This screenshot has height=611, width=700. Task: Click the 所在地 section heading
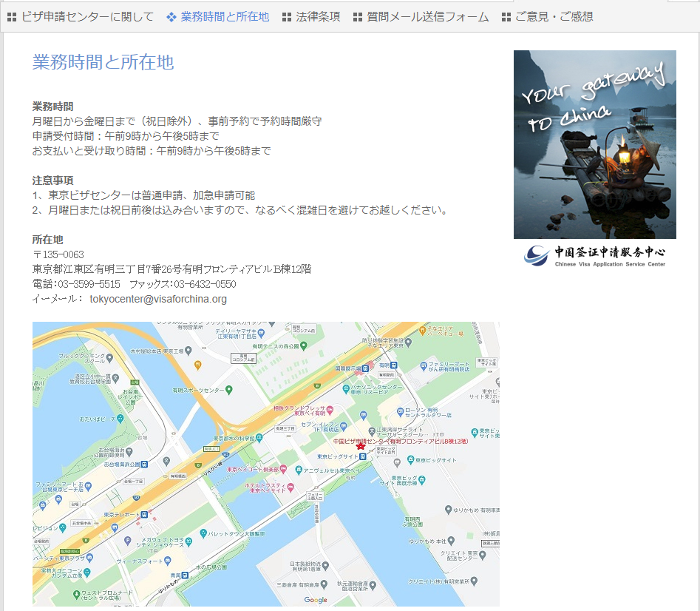point(47,239)
